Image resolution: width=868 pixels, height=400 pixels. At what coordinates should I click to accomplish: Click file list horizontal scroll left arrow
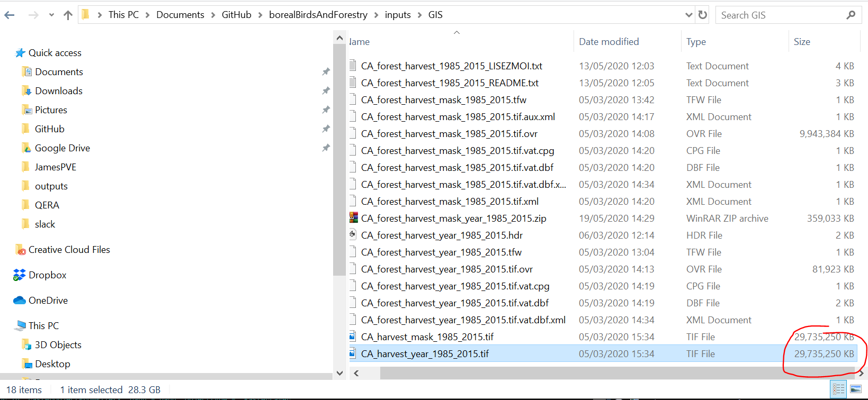coord(356,374)
